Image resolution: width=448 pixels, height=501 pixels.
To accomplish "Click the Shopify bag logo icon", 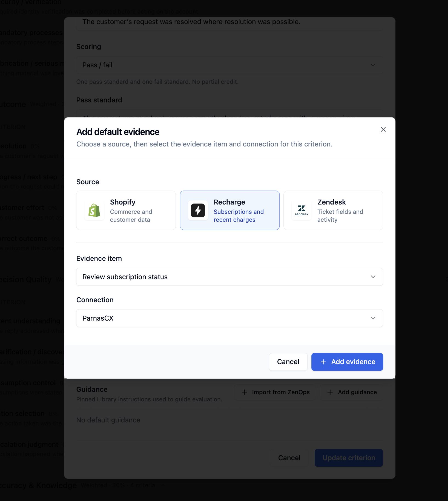I will [94, 210].
